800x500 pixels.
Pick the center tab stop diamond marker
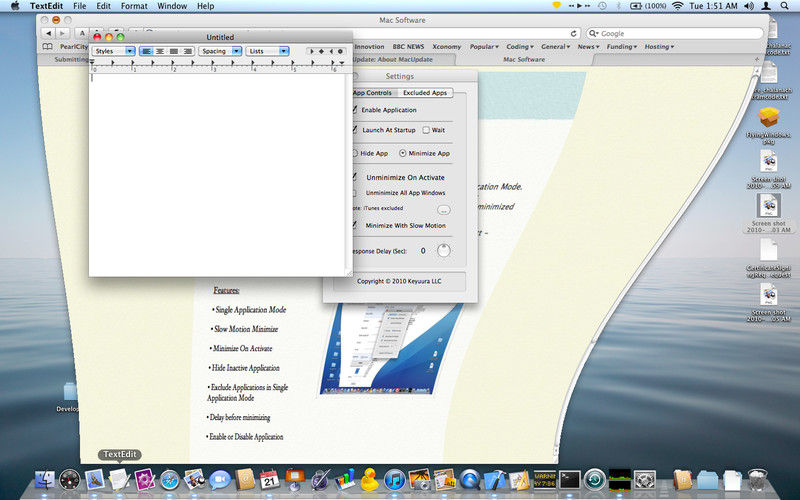click(321, 51)
